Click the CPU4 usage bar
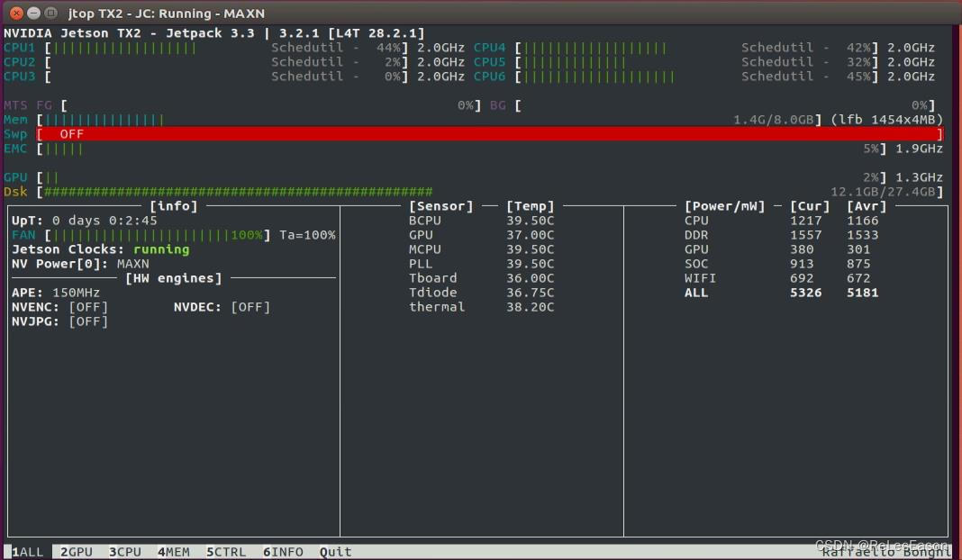This screenshot has height=560, width=962. tap(697, 48)
